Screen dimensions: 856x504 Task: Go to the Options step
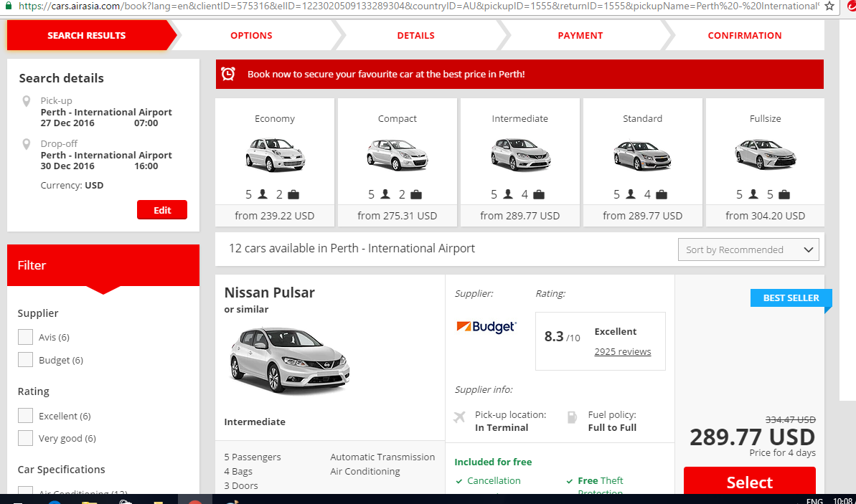coord(251,35)
